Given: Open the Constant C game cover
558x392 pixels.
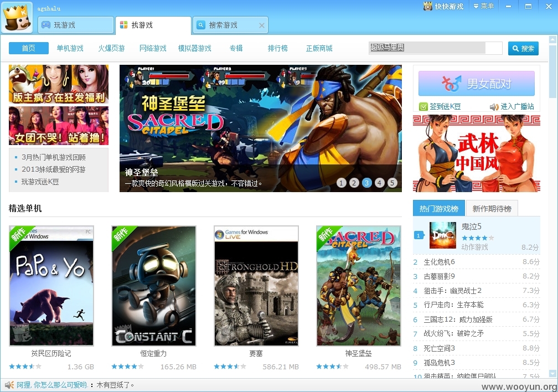Looking at the screenshot, I should pos(154,286).
